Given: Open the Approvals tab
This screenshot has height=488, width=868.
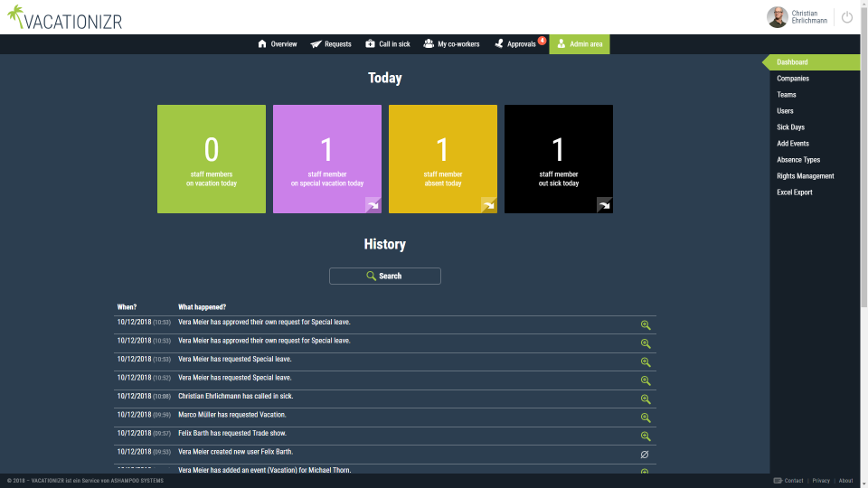Looking at the screenshot, I should [515, 44].
